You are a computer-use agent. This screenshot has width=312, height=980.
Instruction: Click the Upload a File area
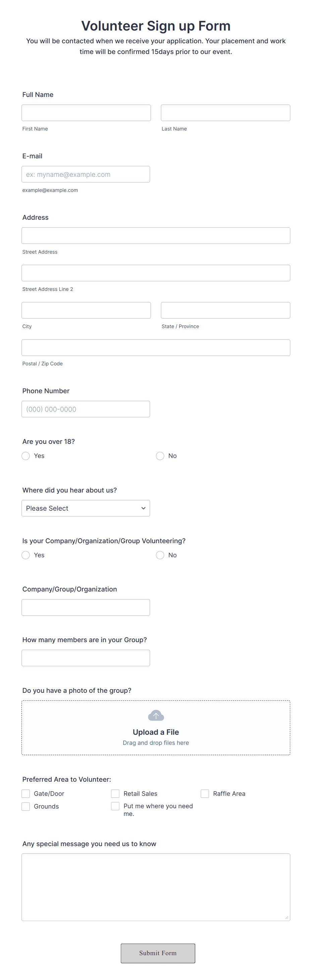pyautogui.click(x=156, y=728)
